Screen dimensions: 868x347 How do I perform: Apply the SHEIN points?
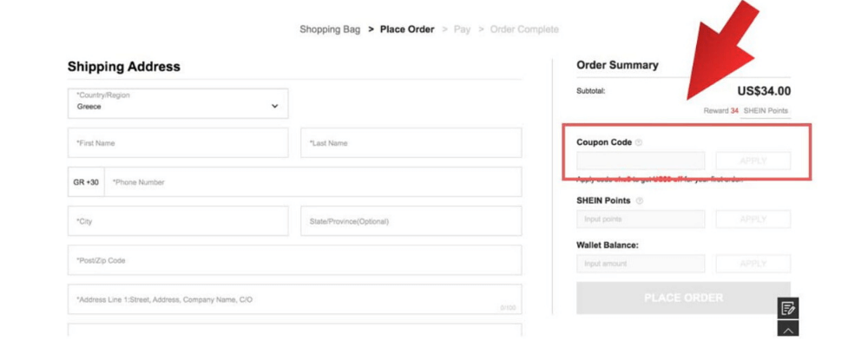point(753,219)
